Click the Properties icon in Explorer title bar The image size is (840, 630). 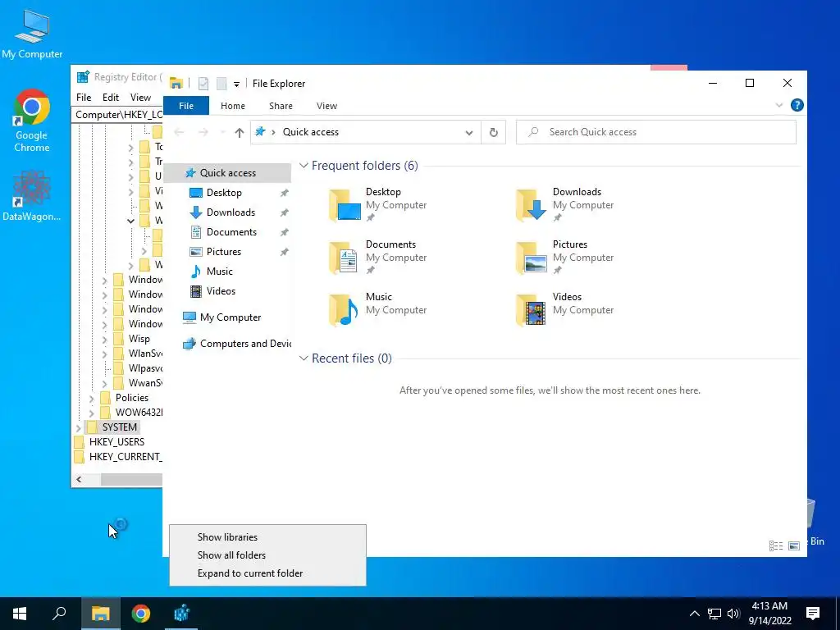coord(203,84)
